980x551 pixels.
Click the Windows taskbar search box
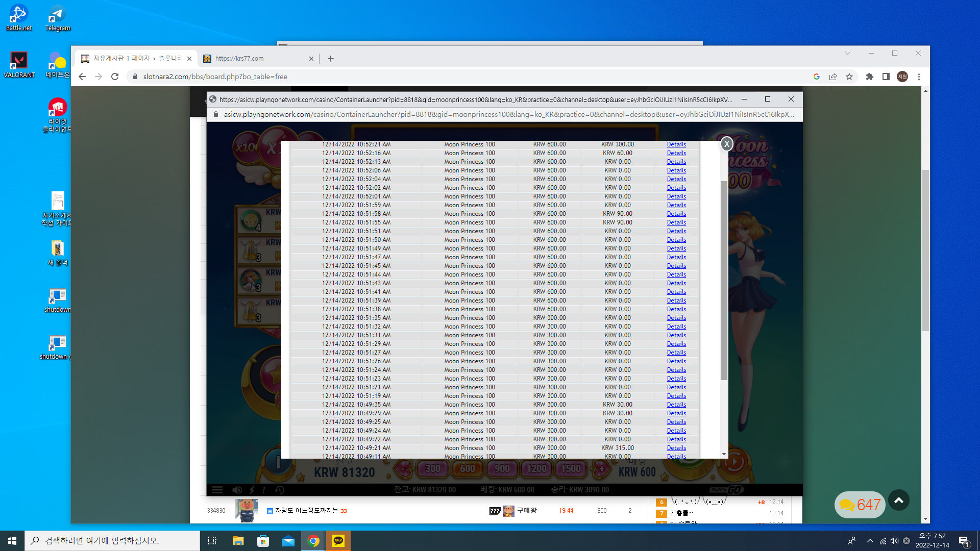112,541
